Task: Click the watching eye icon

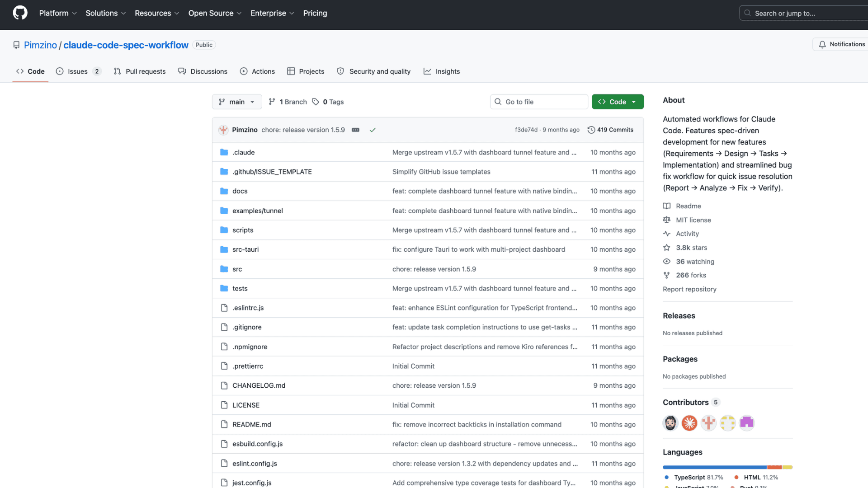Action: [x=666, y=262]
